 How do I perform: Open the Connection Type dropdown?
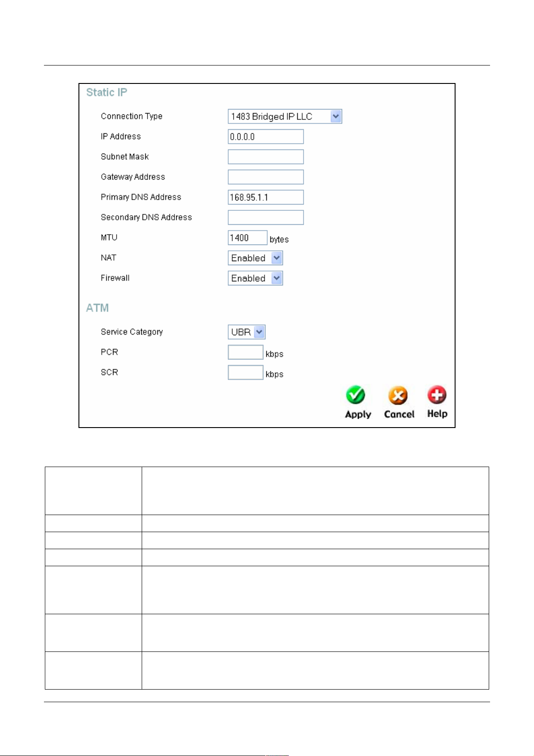coord(285,117)
